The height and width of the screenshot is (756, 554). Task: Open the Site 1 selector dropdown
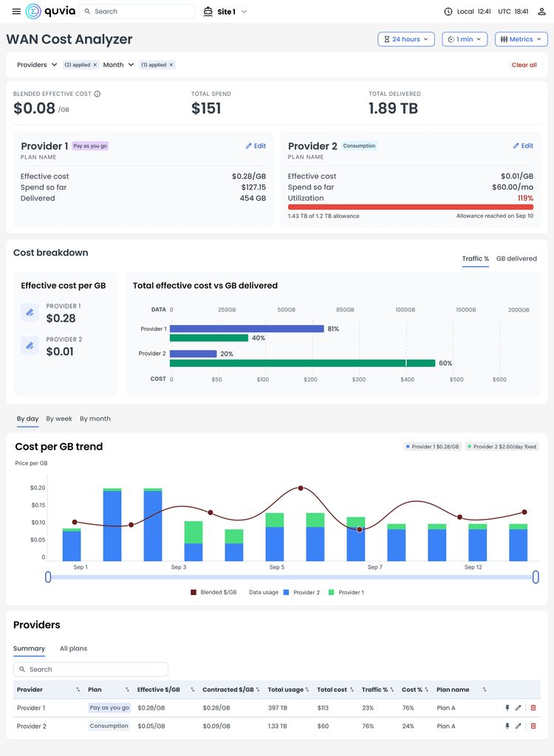(x=225, y=12)
